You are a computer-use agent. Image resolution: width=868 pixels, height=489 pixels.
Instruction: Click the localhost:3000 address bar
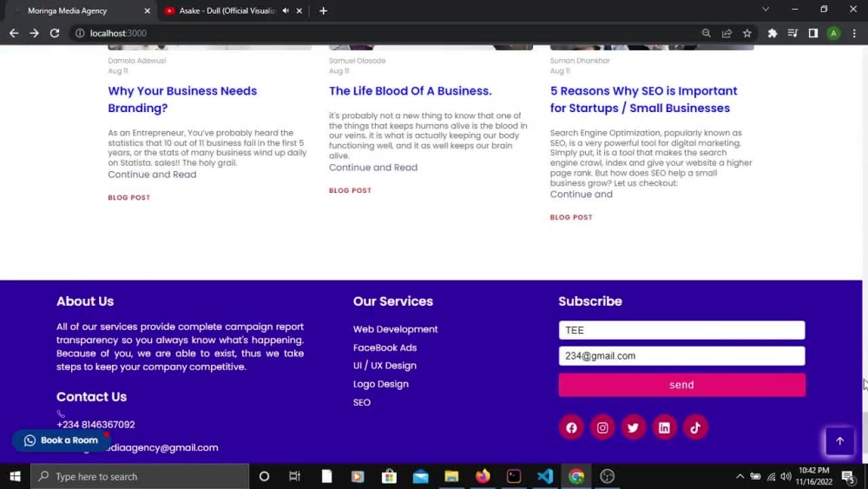pos(387,33)
